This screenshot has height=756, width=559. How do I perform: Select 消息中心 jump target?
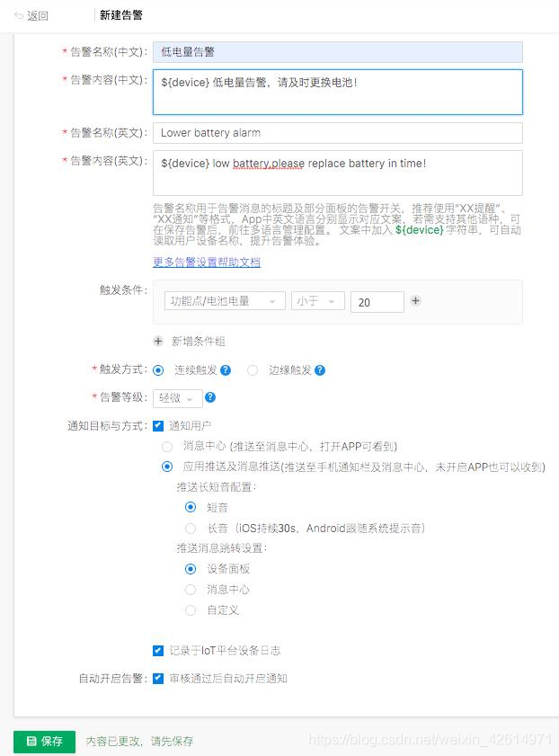(191, 590)
